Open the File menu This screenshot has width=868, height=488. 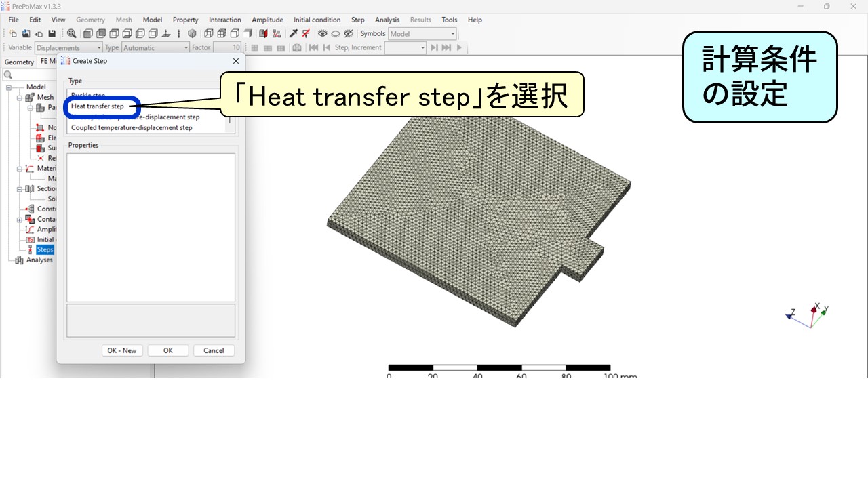coord(14,20)
